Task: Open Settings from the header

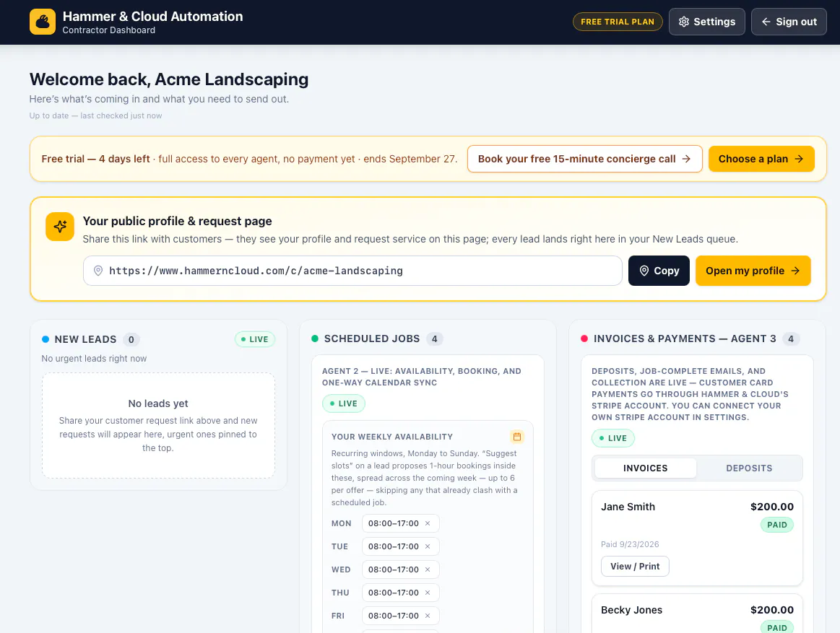Action: pyautogui.click(x=706, y=22)
